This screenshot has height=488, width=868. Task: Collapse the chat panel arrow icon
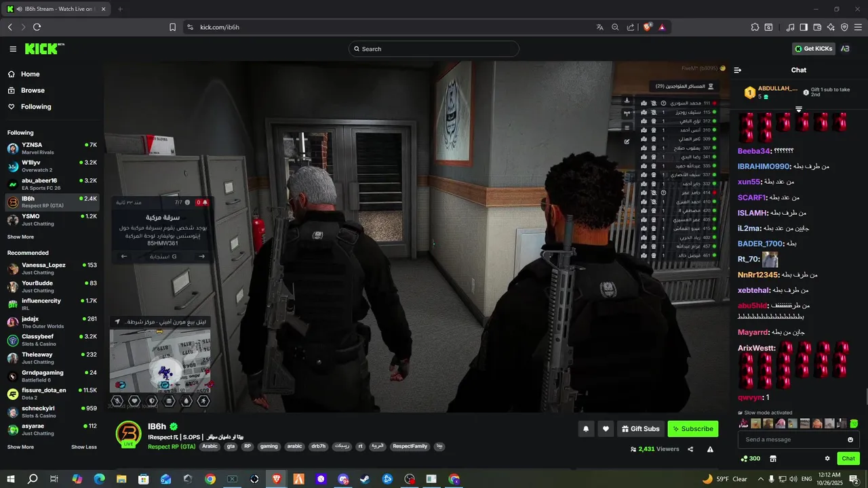(x=738, y=70)
